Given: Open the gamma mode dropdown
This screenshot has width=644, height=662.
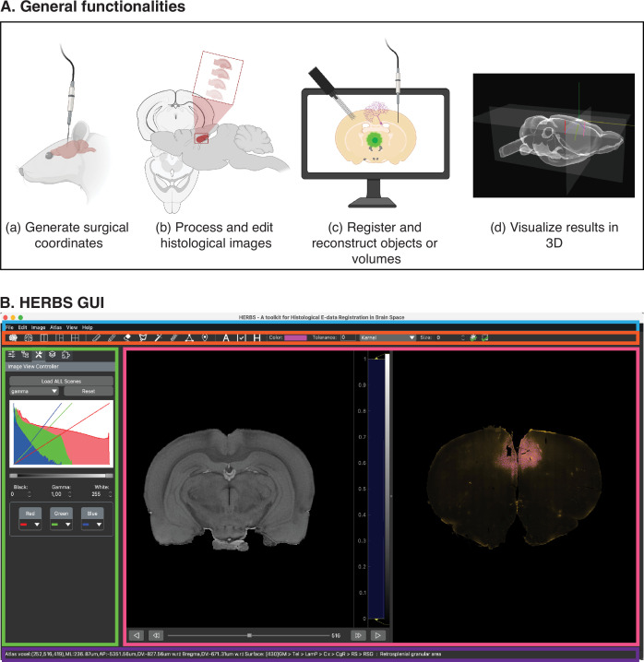Looking at the screenshot, I should click(x=33, y=391).
